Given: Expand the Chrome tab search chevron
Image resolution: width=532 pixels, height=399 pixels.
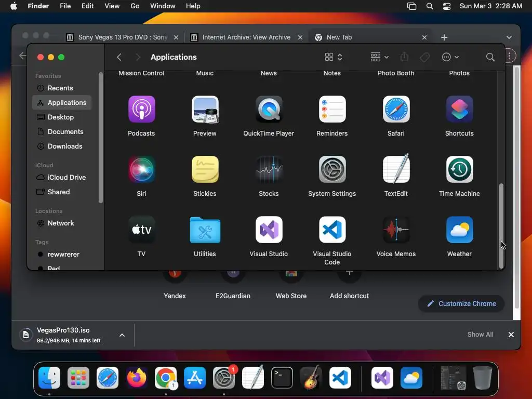Looking at the screenshot, I should tap(509, 37).
